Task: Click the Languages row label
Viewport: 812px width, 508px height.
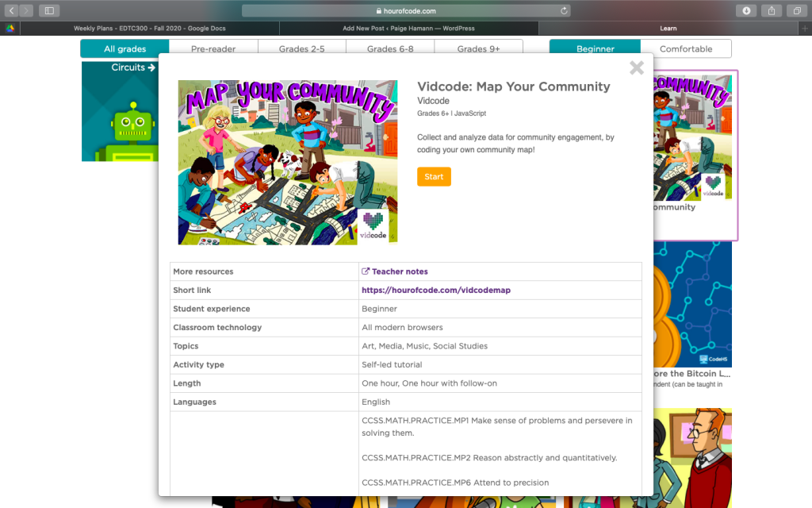Action: [x=195, y=402]
